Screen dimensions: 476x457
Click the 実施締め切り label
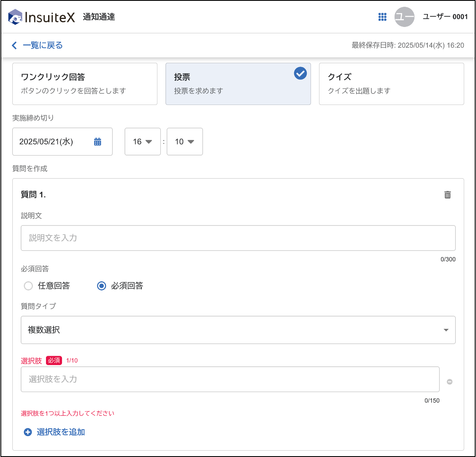[33, 118]
